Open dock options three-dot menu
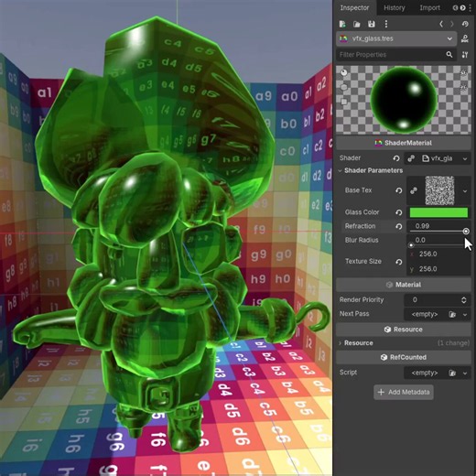The height and width of the screenshot is (476, 476). (x=471, y=8)
